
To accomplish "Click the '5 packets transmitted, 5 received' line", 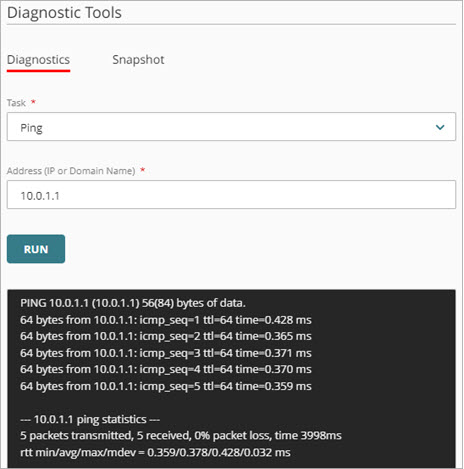I will point(181,436).
